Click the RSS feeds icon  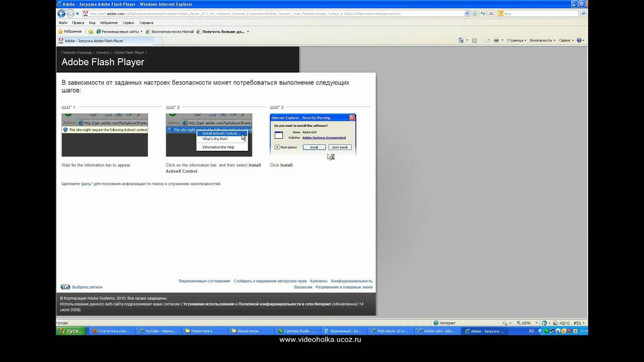(x=474, y=40)
